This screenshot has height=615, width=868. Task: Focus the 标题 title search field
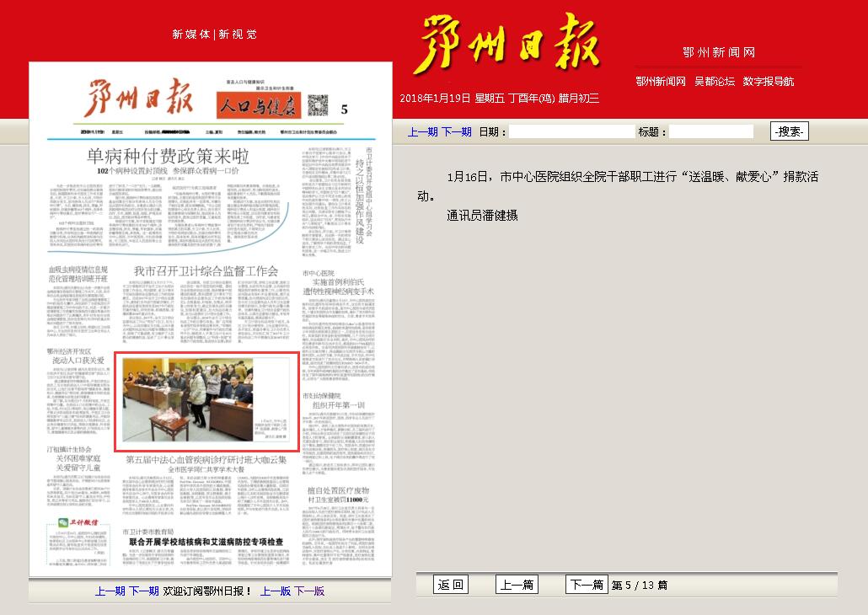tap(711, 131)
